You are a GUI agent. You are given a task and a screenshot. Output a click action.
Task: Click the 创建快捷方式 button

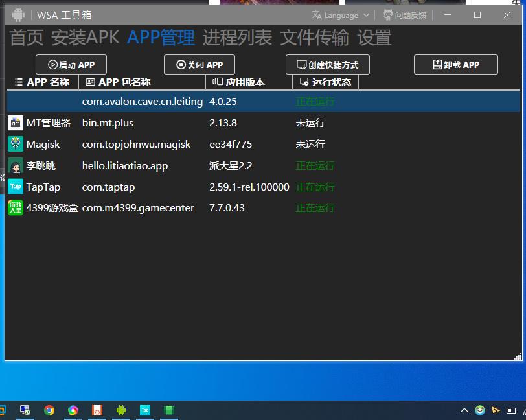(x=327, y=64)
